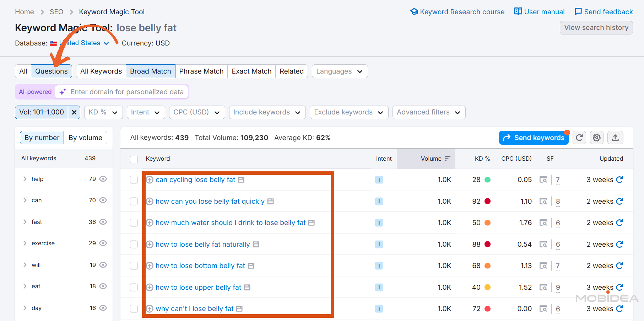Click the refresh results icon button

(x=579, y=138)
